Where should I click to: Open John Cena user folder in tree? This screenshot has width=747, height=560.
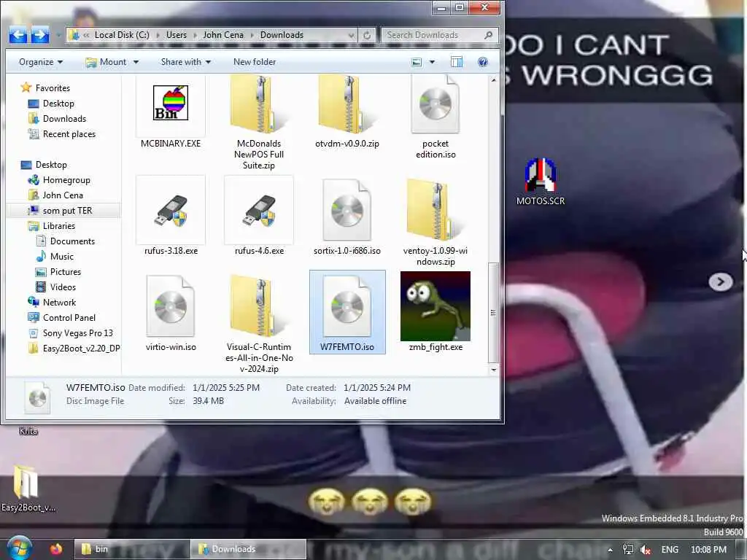(x=63, y=195)
